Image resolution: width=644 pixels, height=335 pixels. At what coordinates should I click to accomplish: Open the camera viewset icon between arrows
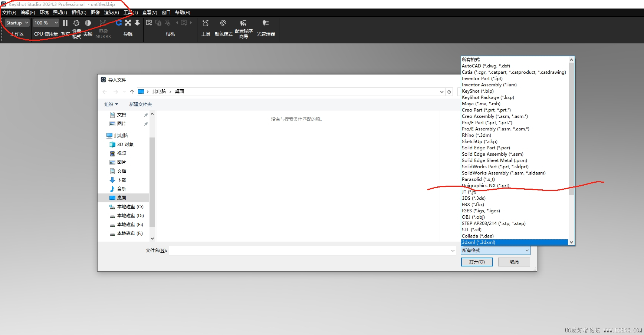coord(184,23)
